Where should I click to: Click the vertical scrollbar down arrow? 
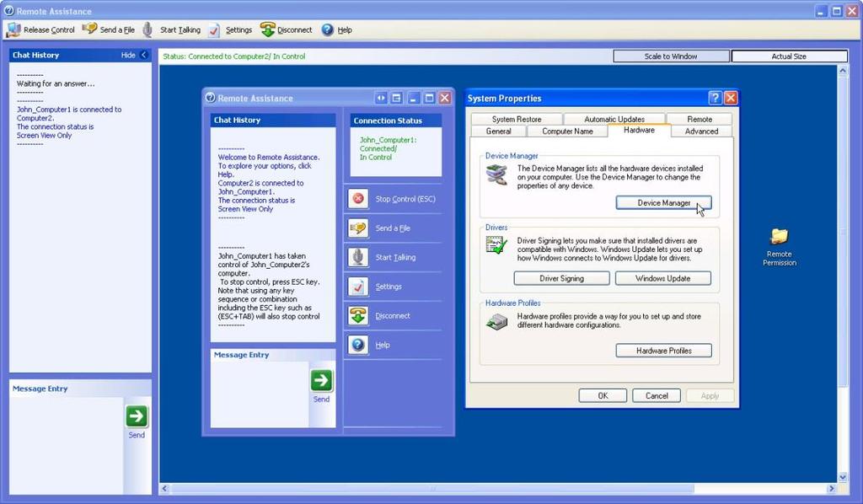843,477
